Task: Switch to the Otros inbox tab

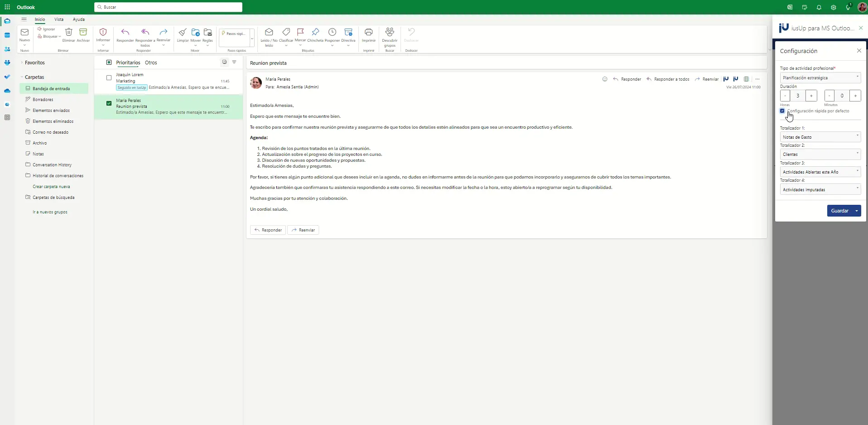Action: [x=151, y=63]
